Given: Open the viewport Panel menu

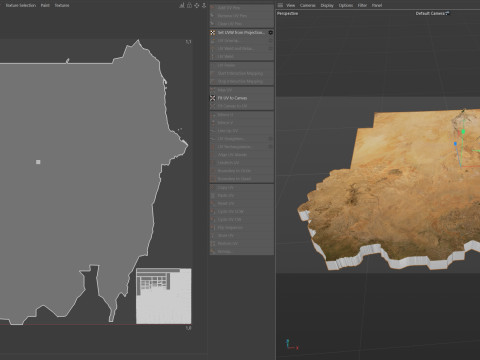Looking at the screenshot, I should [x=377, y=5].
